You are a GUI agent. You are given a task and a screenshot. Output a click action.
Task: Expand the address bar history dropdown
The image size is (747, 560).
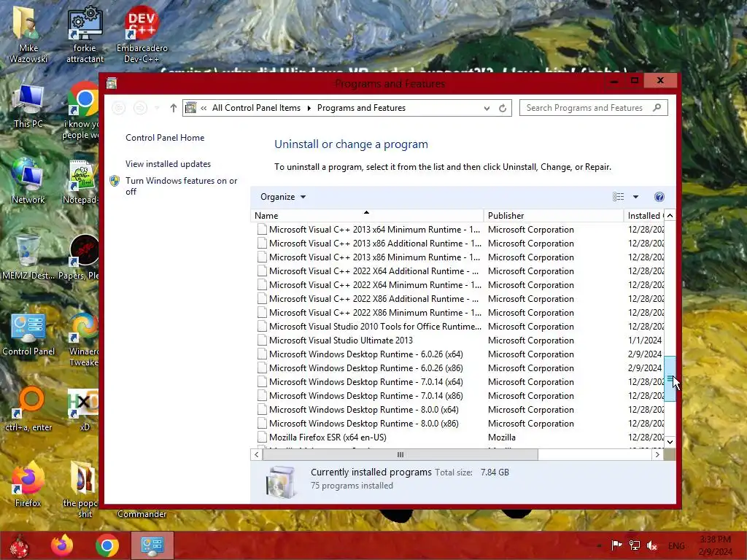tap(487, 108)
